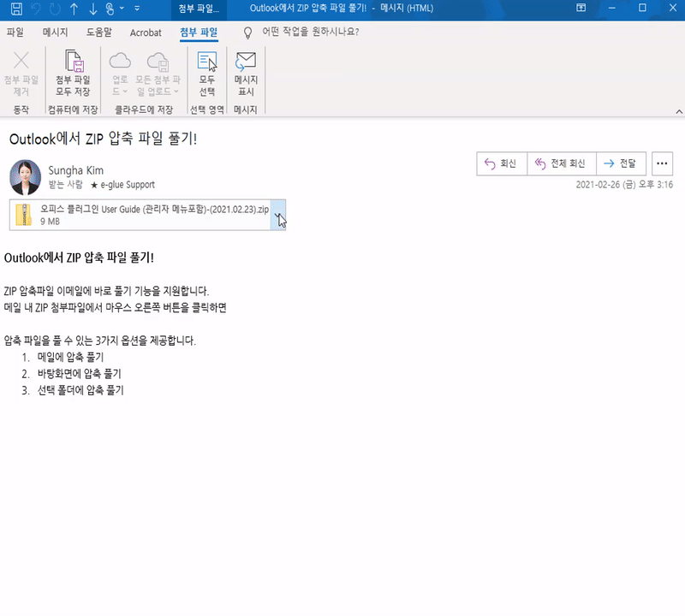Go to previous item with up arrow
Image resolution: width=685 pixels, height=616 pixels.
pos(74,9)
